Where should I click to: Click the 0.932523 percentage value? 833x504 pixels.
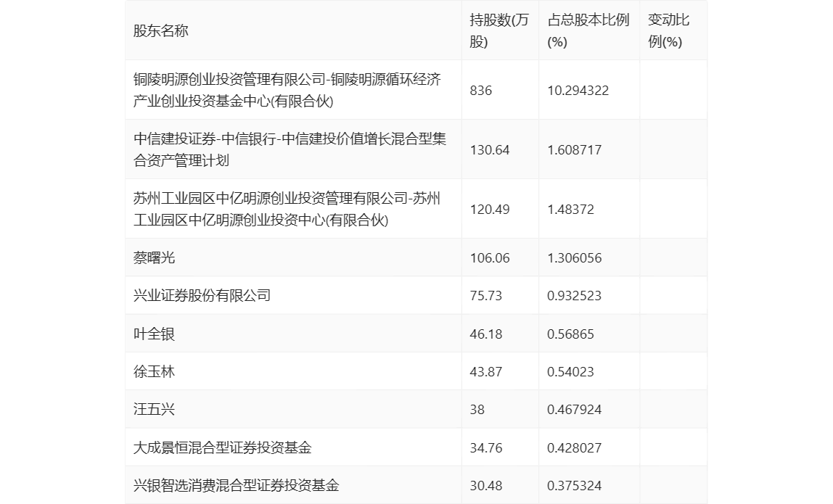[574, 296]
